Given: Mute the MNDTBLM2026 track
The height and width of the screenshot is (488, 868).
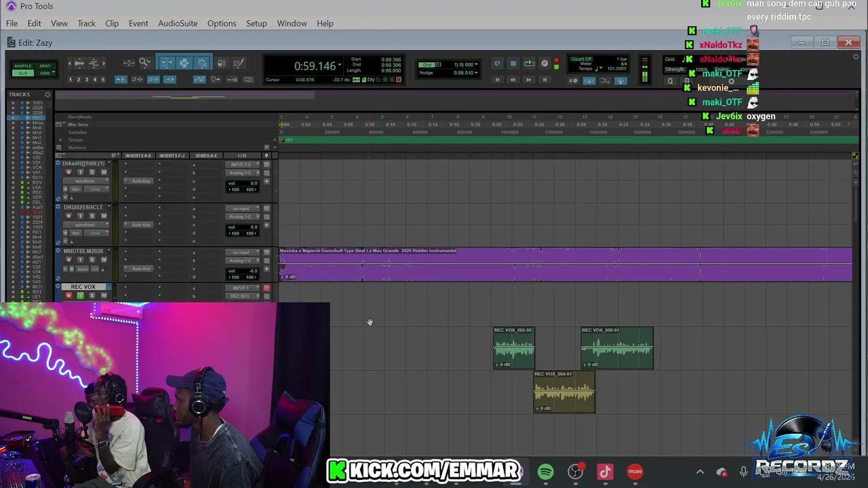Looking at the screenshot, I should click(104, 260).
